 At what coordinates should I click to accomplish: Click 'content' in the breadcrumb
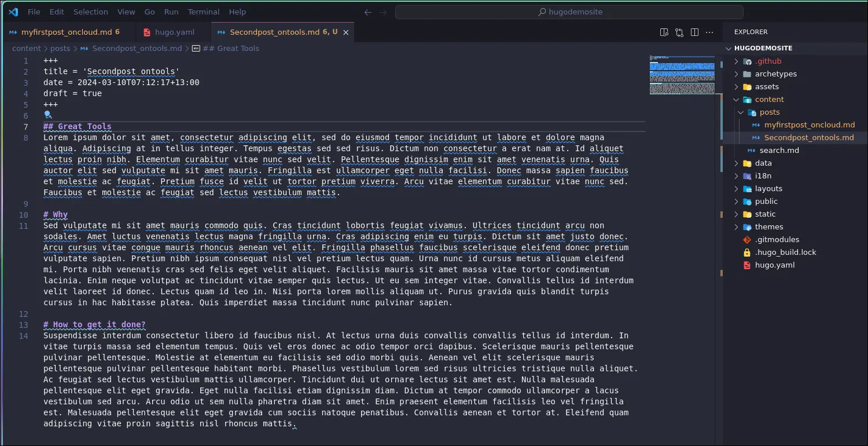(27, 49)
